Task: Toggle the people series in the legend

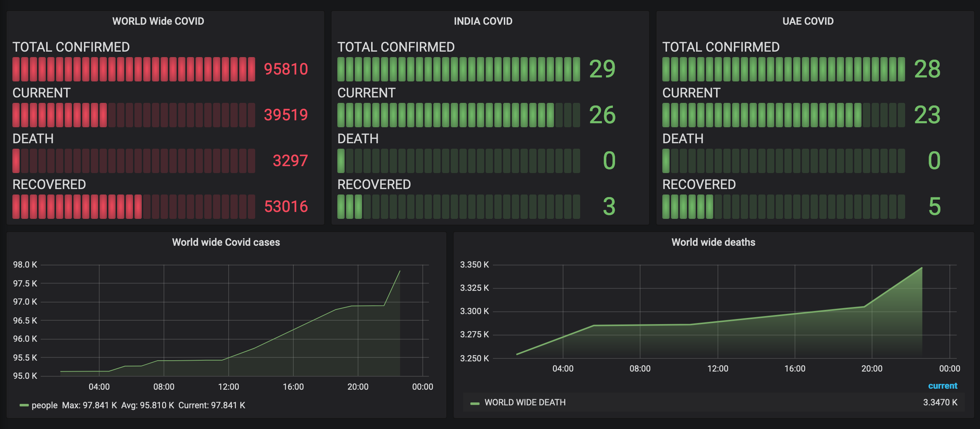Action: pyautogui.click(x=44, y=405)
